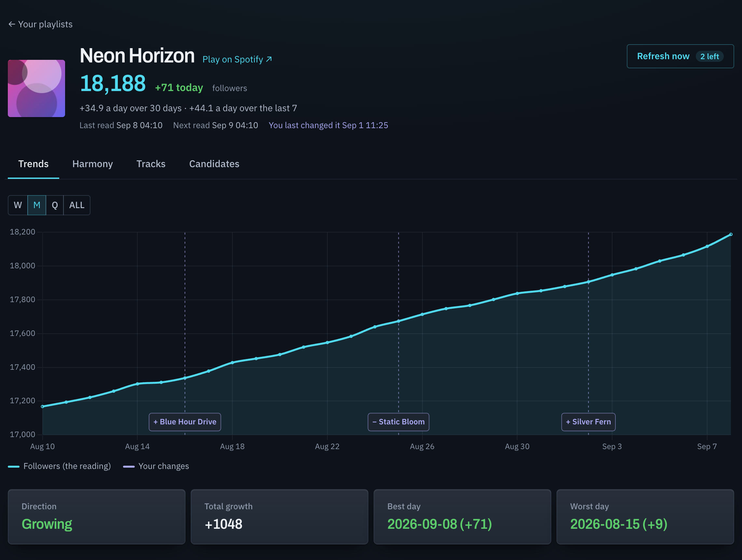Select the Q quarter range
This screenshot has width=742, height=560.
[x=55, y=205]
